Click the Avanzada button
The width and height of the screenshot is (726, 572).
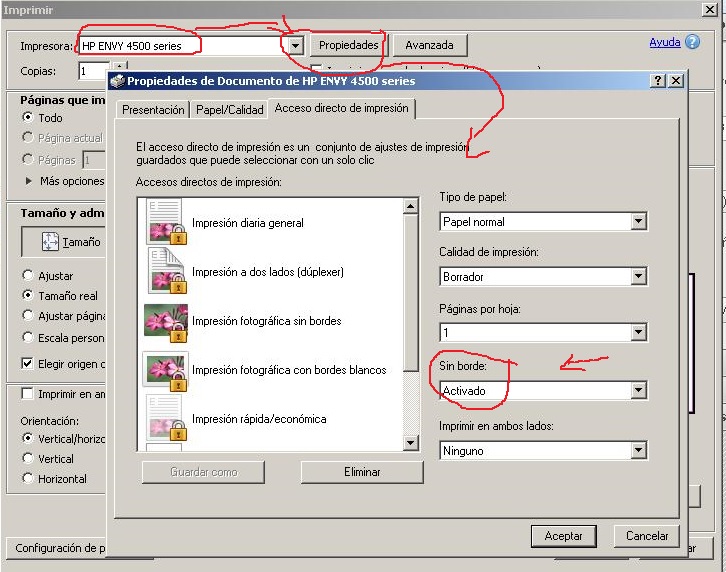click(430, 45)
